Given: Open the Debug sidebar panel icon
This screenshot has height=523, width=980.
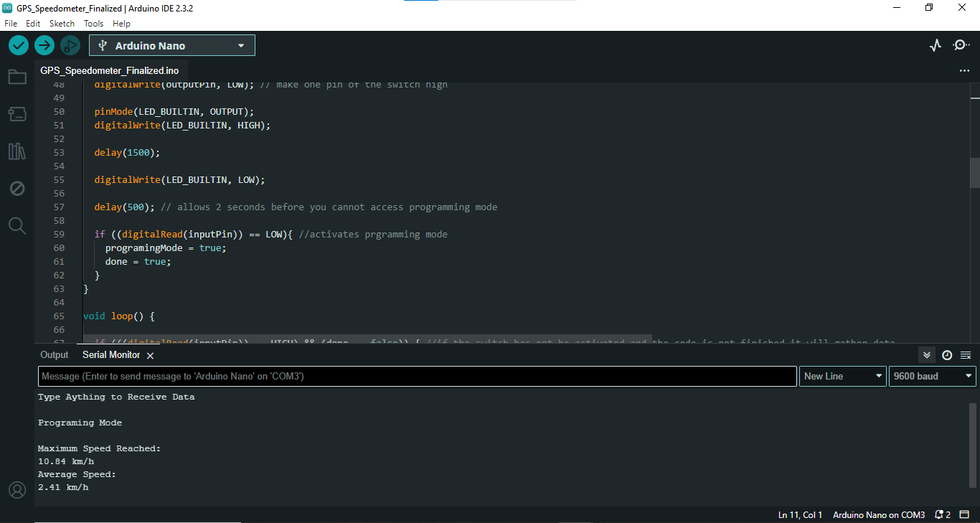Looking at the screenshot, I should (x=17, y=189).
